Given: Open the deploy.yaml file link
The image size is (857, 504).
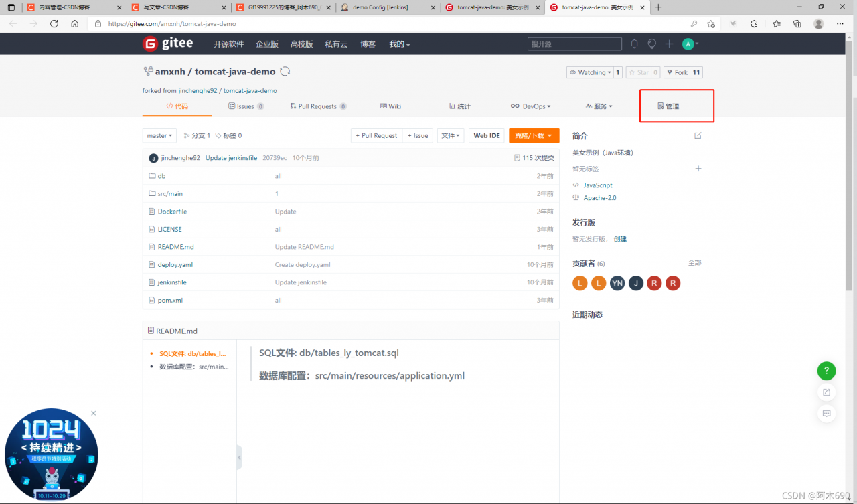Looking at the screenshot, I should click(x=175, y=264).
